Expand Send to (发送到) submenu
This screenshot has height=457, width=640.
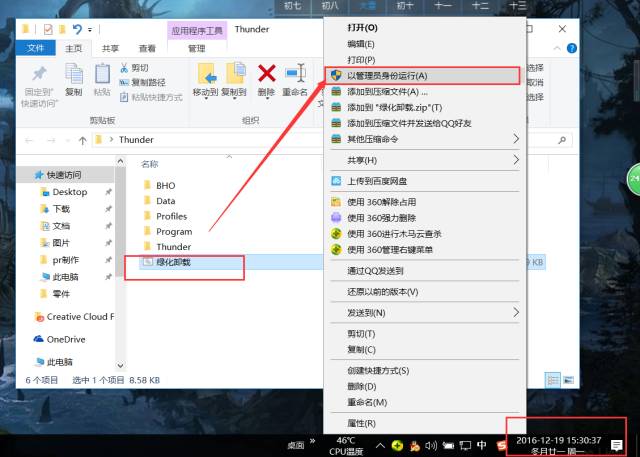[x=424, y=313]
